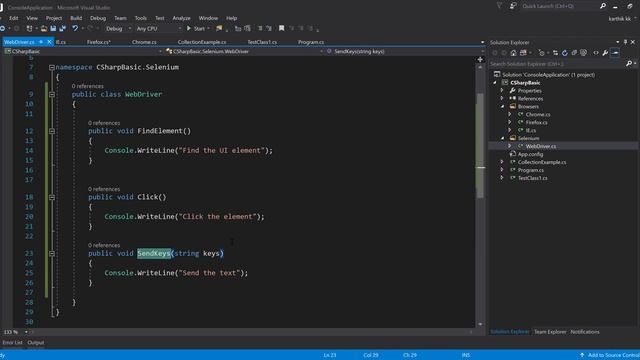Open the Output panel tab
Viewport: 640px width, 360px height.
(x=36, y=342)
